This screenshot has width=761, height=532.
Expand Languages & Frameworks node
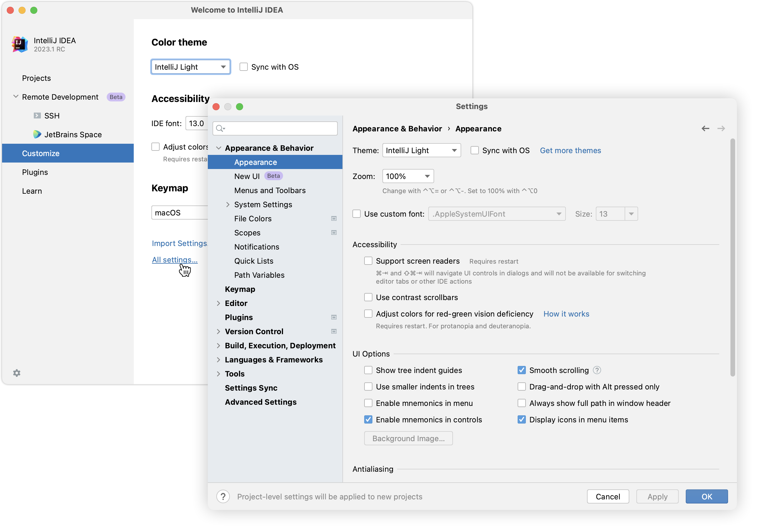tap(218, 360)
